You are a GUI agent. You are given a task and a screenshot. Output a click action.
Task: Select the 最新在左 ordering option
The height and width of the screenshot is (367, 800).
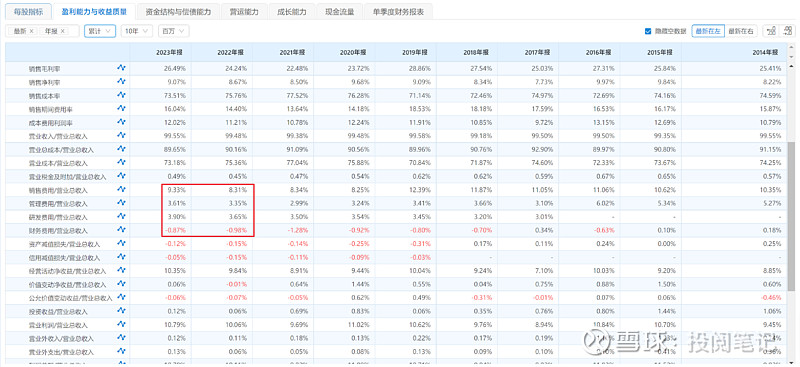click(708, 31)
